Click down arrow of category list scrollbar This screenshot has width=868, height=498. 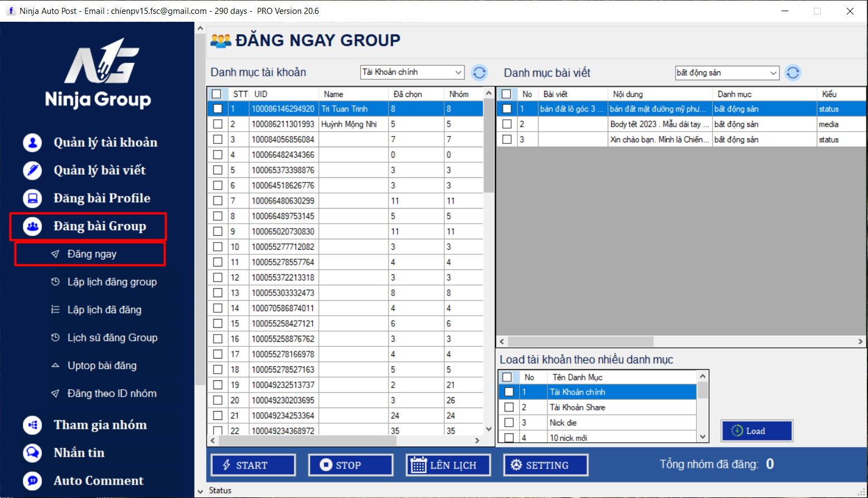[703, 437]
